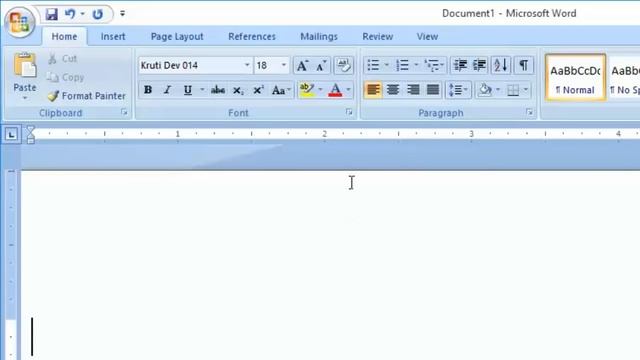Image resolution: width=640 pixels, height=360 pixels.
Task: Open the undo history dropdown arrow
Action: click(82, 14)
